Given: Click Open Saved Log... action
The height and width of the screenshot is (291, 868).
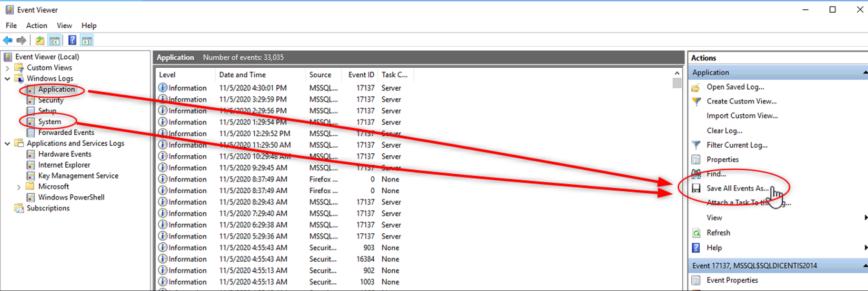Looking at the screenshot, I should (735, 87).
